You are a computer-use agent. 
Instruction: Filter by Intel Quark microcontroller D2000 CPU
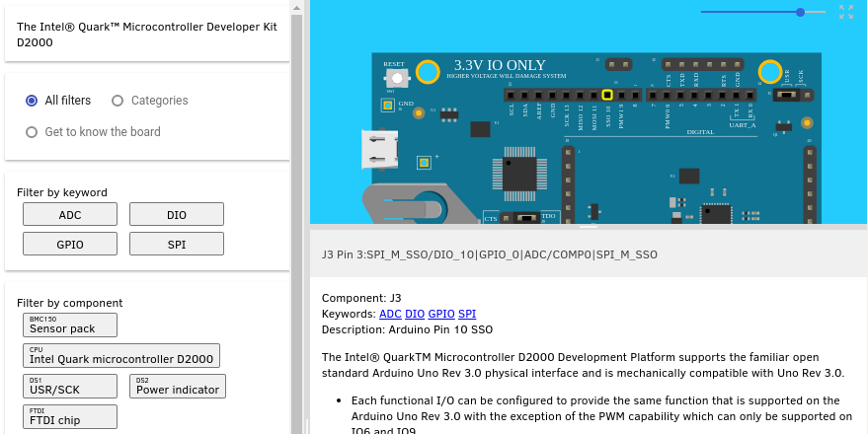pyautogui.click(x=121, y=355)
